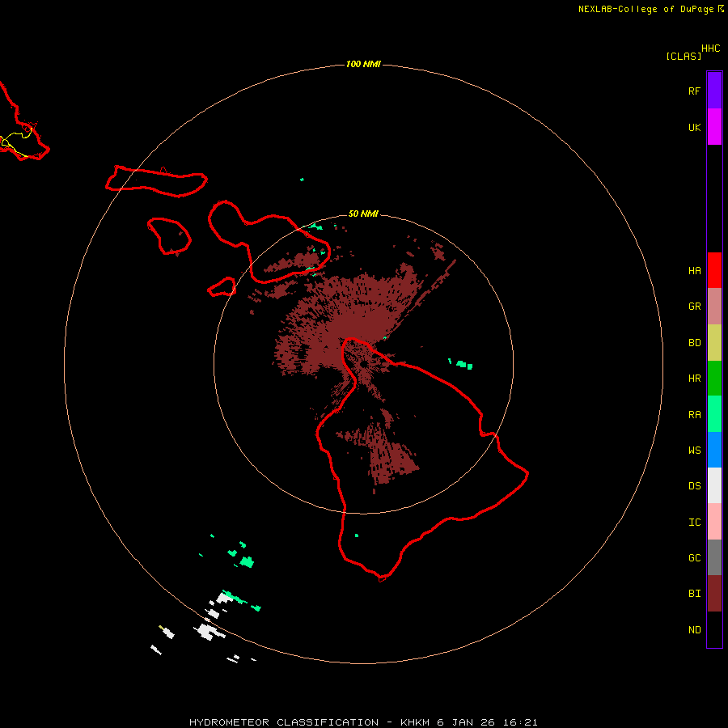Click the UK legend label
The image size is (728, 728).
694,128
